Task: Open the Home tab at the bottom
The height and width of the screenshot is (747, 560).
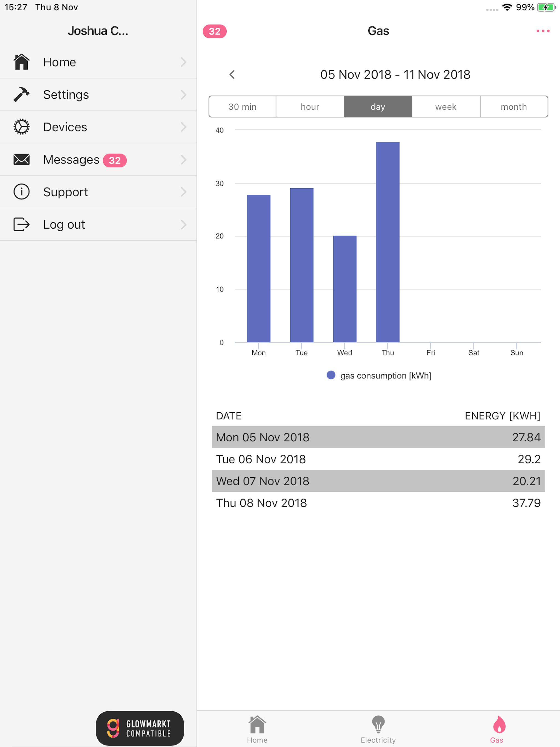Action: pos(257,730)
